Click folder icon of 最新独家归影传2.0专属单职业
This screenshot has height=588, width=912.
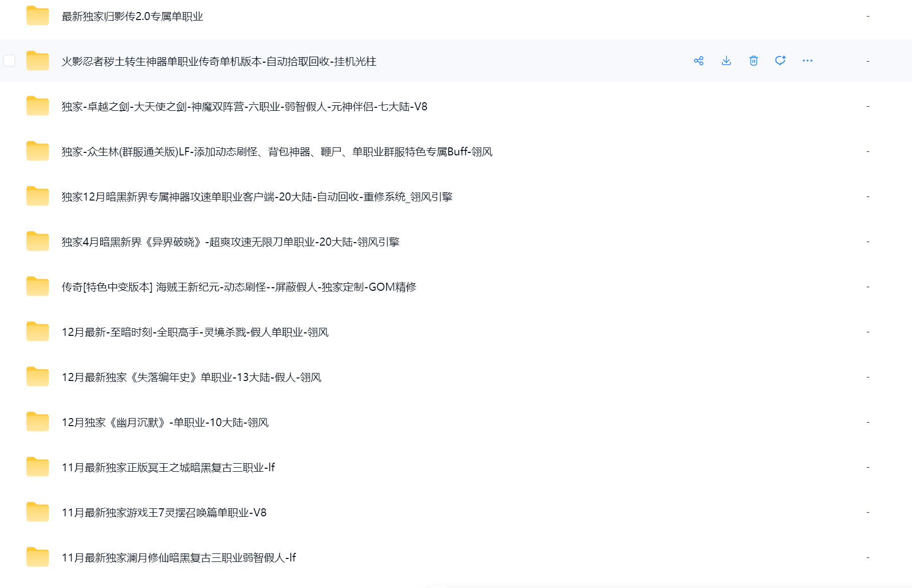pos(38,16)
